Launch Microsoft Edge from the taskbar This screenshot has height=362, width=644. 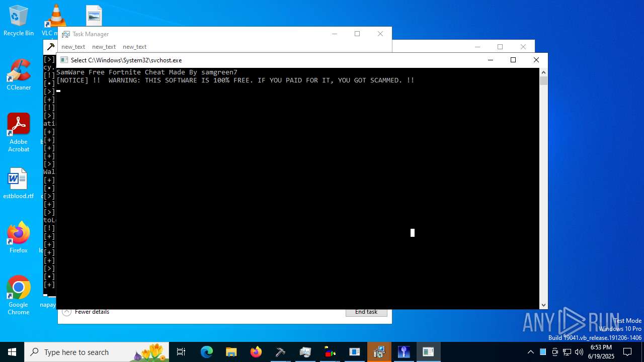coord(207,352)
